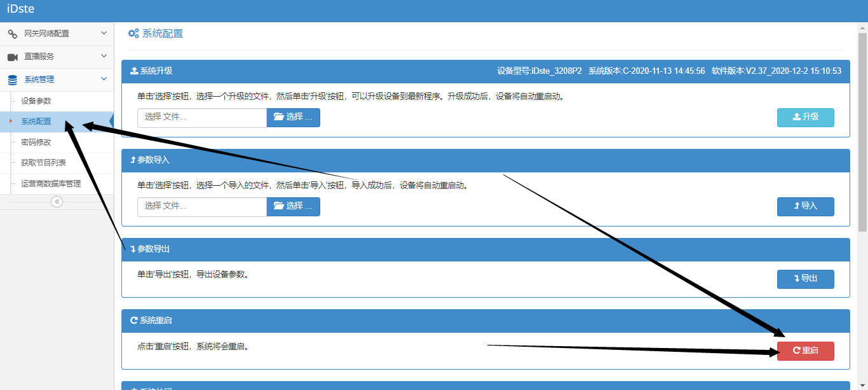Click the 系统配置 gears icon in page header

pyautogui.click(x=133, y=34)
